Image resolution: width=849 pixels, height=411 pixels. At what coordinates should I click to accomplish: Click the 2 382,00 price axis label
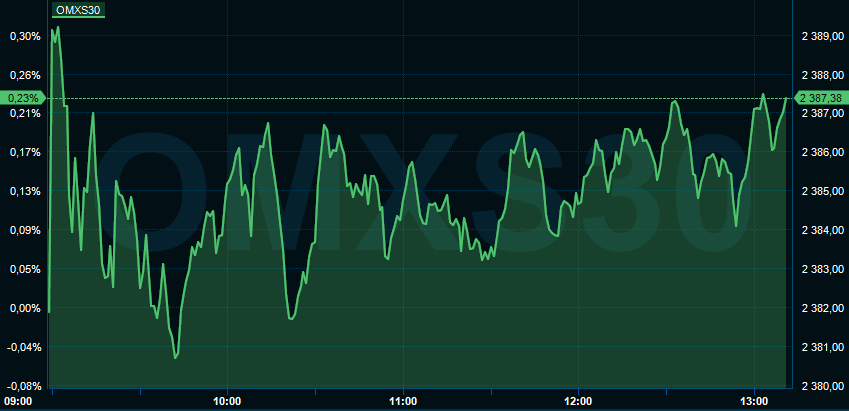click(822, 309)
